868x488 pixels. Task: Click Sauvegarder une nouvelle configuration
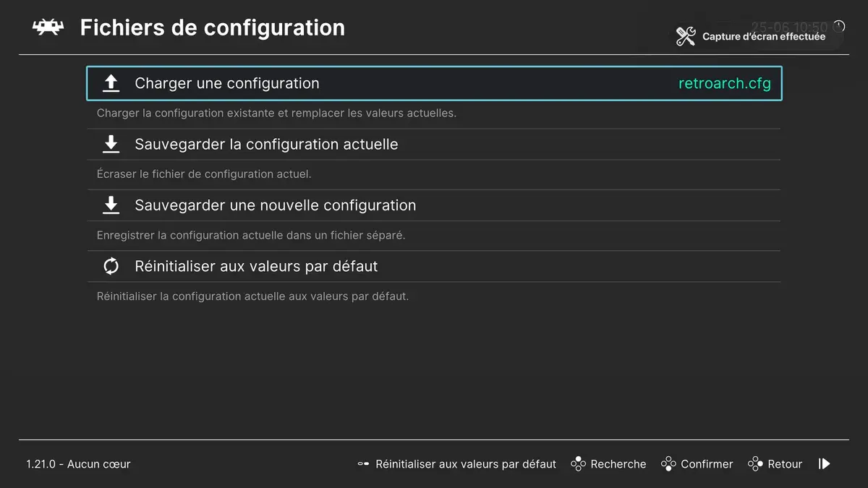coord(275,205)
